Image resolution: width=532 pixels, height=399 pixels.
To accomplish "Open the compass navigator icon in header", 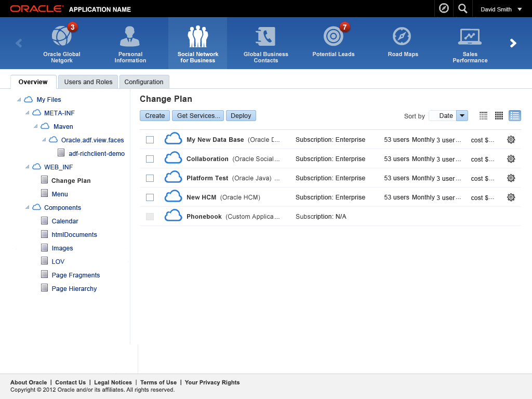I will [444, 8].
